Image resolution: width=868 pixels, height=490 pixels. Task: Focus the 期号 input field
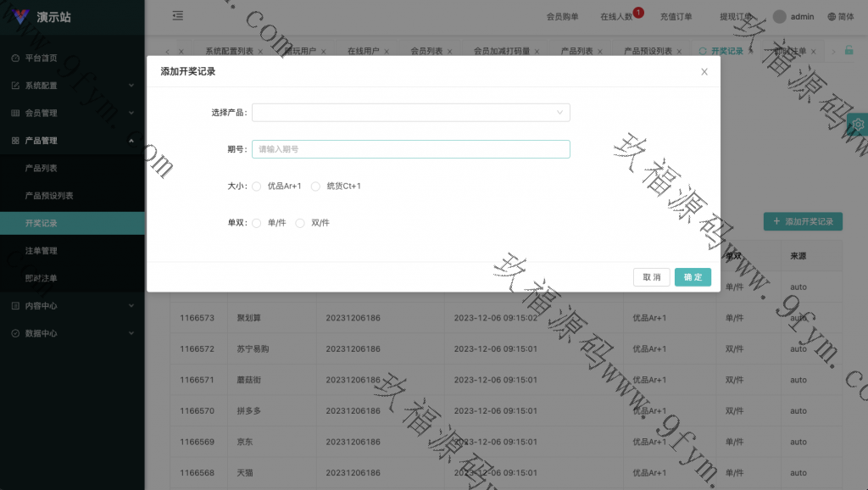pos(410,149)
